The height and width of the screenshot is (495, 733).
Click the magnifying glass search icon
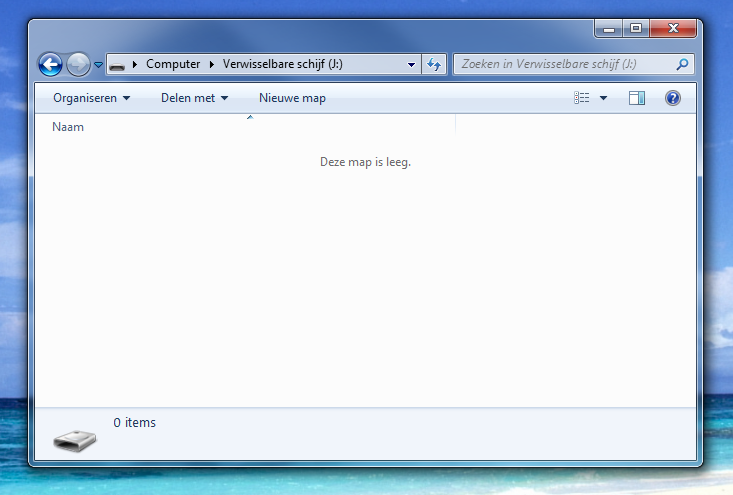pyautogui.click(x=683, y=65)
